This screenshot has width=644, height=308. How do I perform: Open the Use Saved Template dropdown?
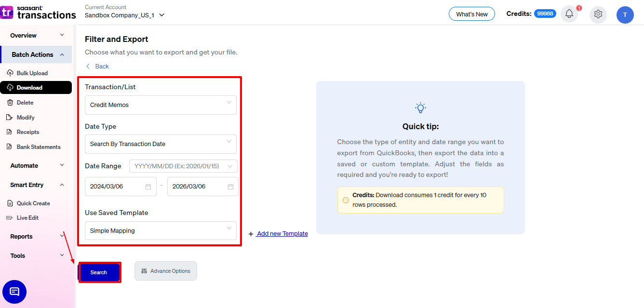point(161,231)
